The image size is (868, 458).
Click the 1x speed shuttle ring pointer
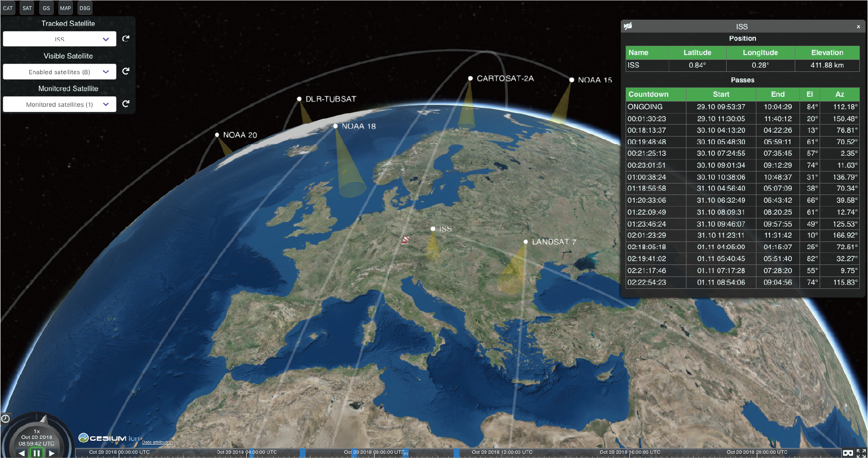pyautogui.click(x=44, y=419)
